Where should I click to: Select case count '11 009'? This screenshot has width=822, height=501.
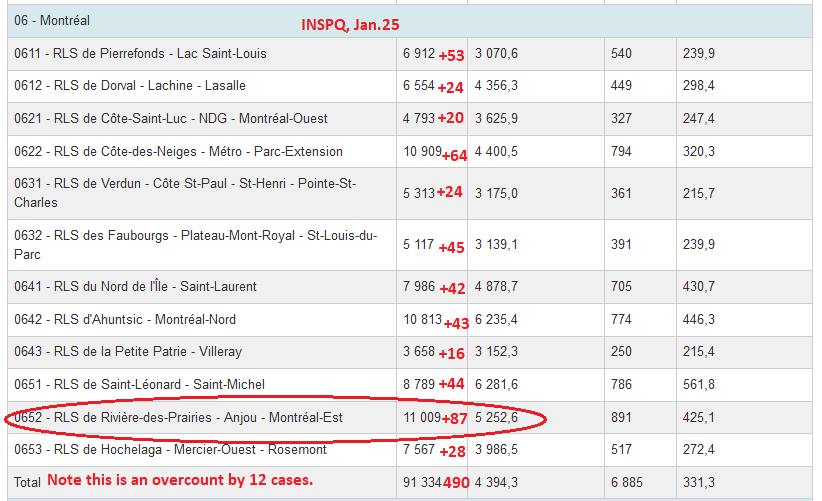click(x=423, y=417)
